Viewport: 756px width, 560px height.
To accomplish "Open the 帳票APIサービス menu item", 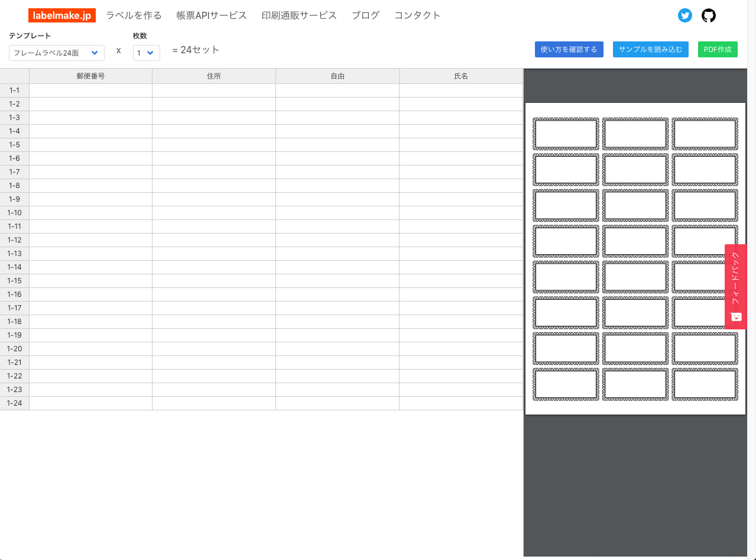I will point(211,15).
